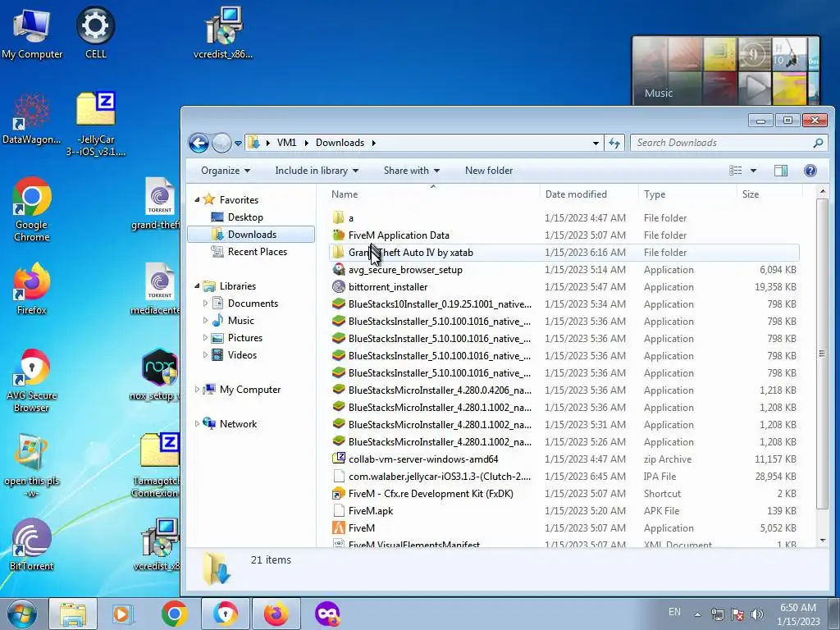Select BlueStacks10Installer_0.19.25.1001 file
This screenshot has height=630, width=840.
[440, 304]
